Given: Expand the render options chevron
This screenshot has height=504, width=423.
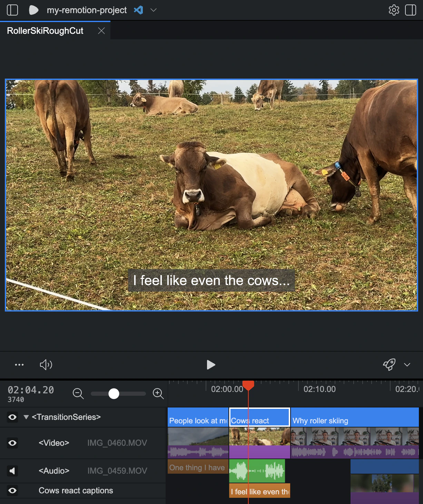Looking at the screenshot, I should (x=407, y=365).
